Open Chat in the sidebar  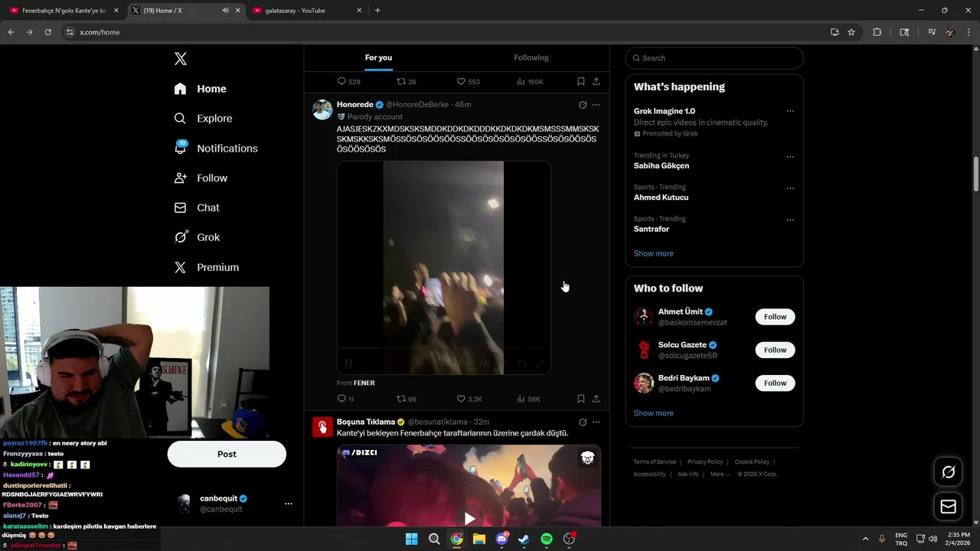197,207
